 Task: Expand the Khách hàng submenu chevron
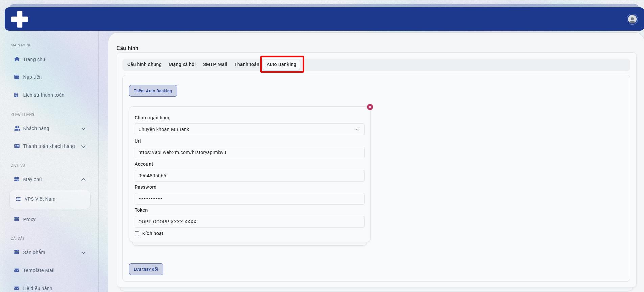(x=83, y=129)
